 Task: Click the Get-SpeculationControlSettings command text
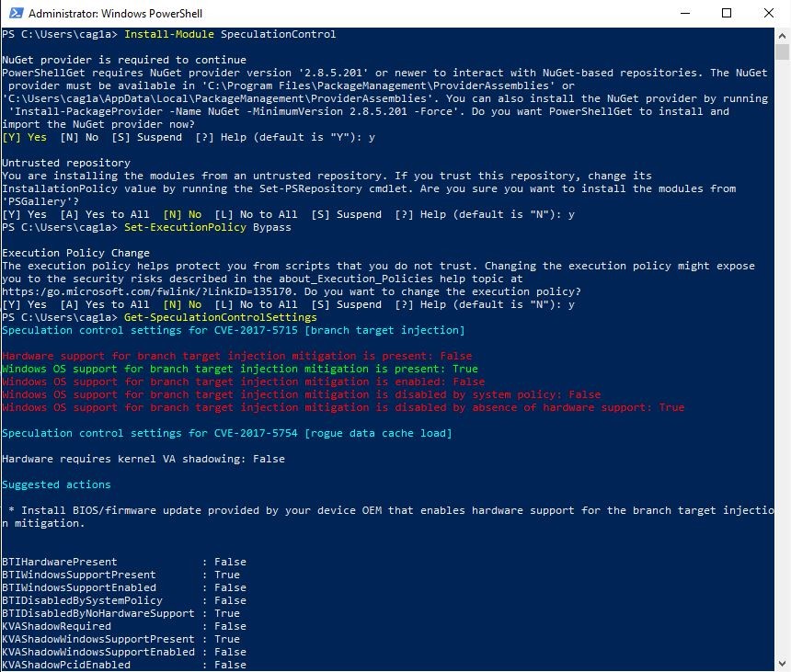tap(221, 317)
